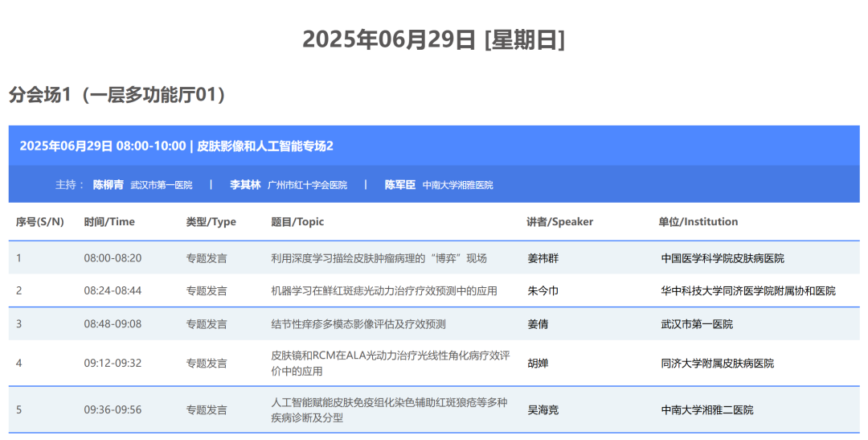Click topic 皮肤镜和RCM在ALA光动力治疗光线性角化病疗效评价中的应用
This screenshot has height=440, width=868.
tap(391, 363)
